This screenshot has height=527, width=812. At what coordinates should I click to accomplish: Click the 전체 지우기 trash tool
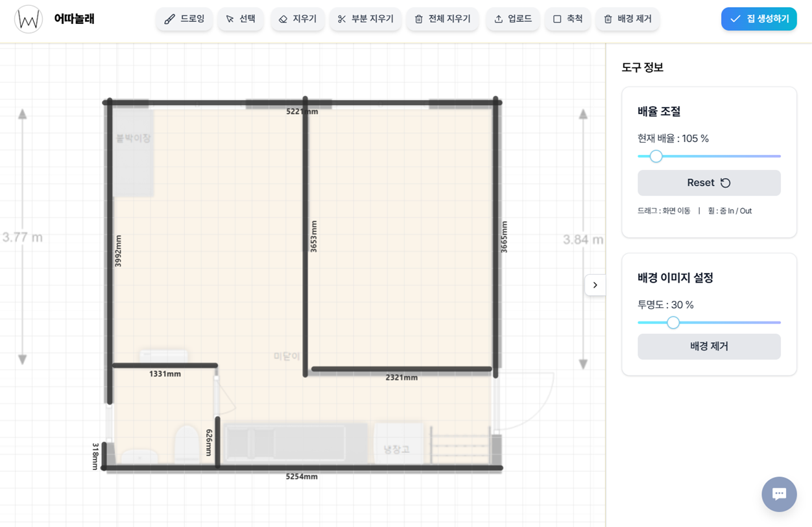pyautogui.click(x=442, y=19)
